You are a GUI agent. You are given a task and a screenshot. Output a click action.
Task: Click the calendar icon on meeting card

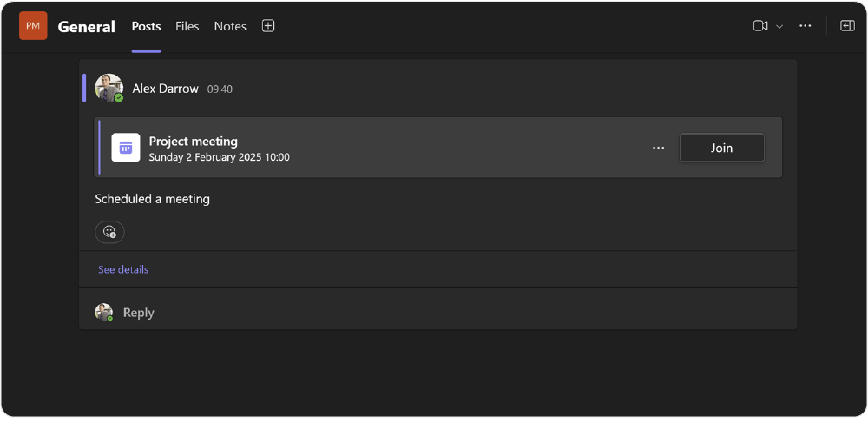coord(126,148)
